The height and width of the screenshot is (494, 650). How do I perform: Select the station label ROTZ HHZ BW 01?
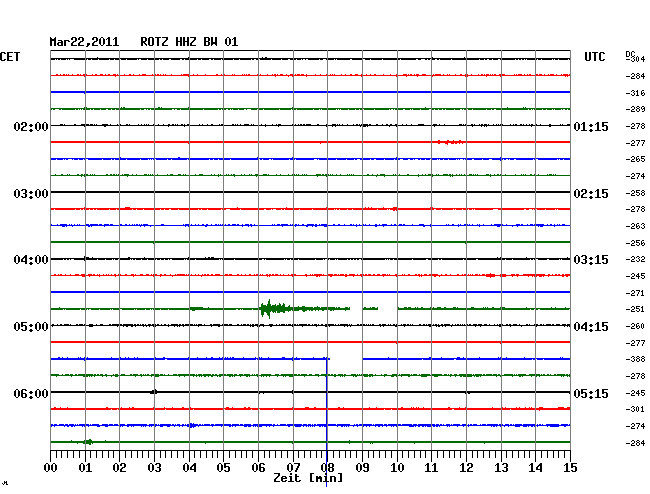tap(189, 42)
